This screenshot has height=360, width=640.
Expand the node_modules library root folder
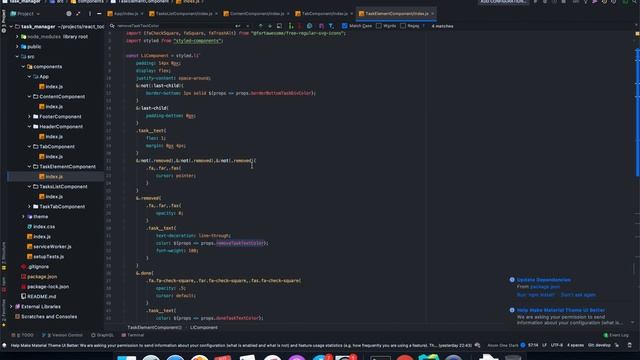point(17,36)
